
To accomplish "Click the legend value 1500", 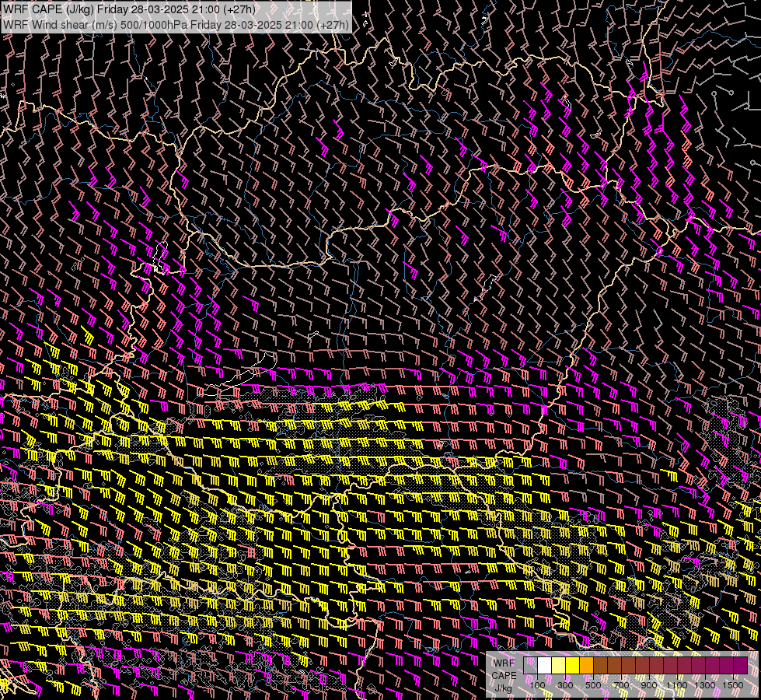I will [733, 685].
